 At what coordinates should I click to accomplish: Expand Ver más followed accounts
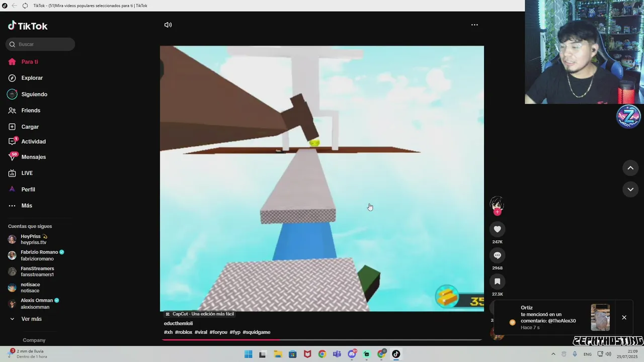point(26,319)
